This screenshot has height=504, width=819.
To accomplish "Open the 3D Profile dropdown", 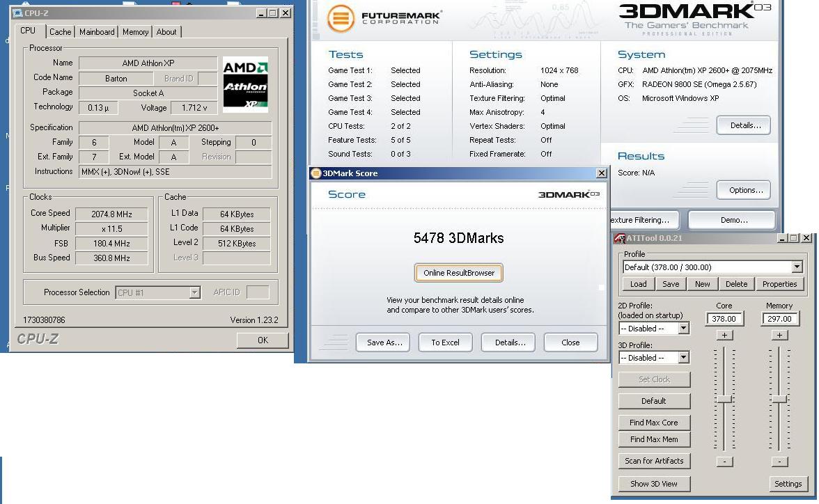I will click(683, 358).
